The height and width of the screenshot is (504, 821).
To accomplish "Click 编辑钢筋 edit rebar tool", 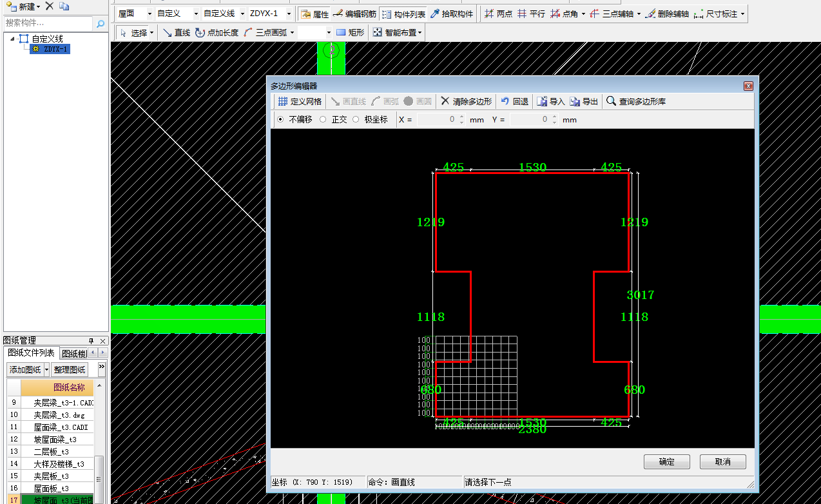I will click(354, 14).
